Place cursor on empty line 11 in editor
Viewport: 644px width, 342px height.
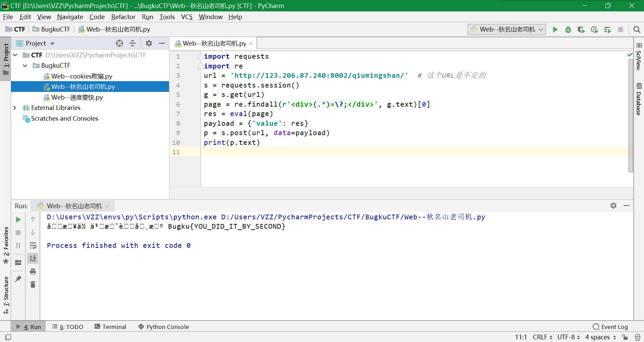[415, 152]
